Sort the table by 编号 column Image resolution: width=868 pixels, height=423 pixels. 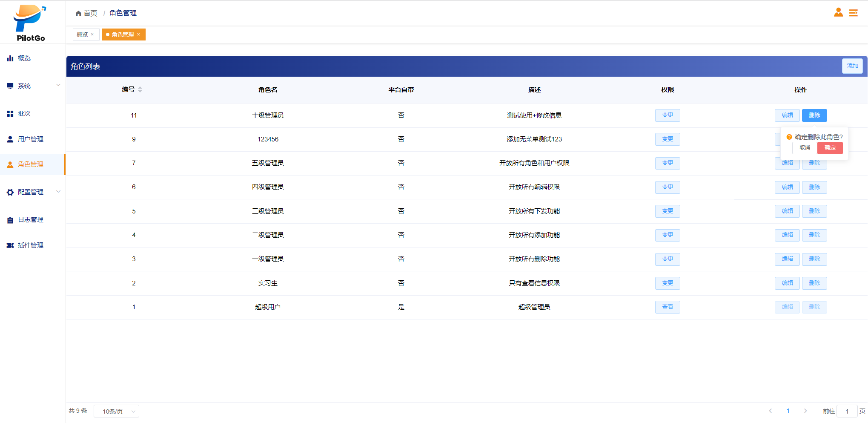[x=140, y=89]
